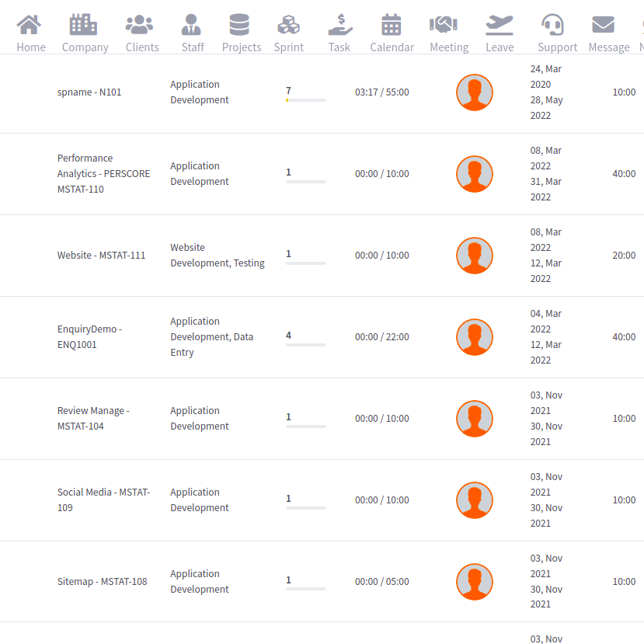This screenshot has width=644, height=644.
Task: Click the Meeting handshake icon
Action: point(444,26)
